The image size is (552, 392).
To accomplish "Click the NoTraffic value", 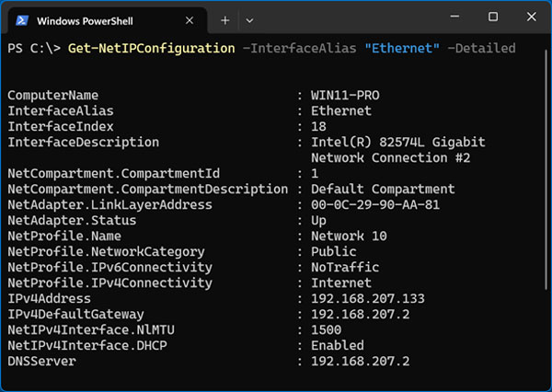I will (345, 268).
